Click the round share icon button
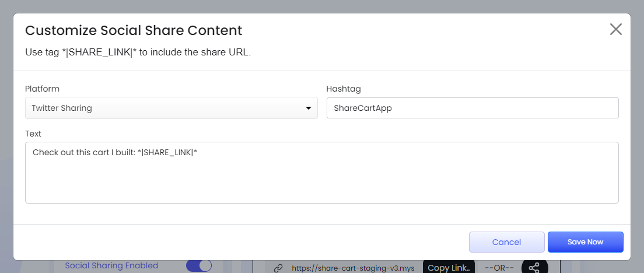The height and width of the screenshot is (273, 644). click(534, 267)
